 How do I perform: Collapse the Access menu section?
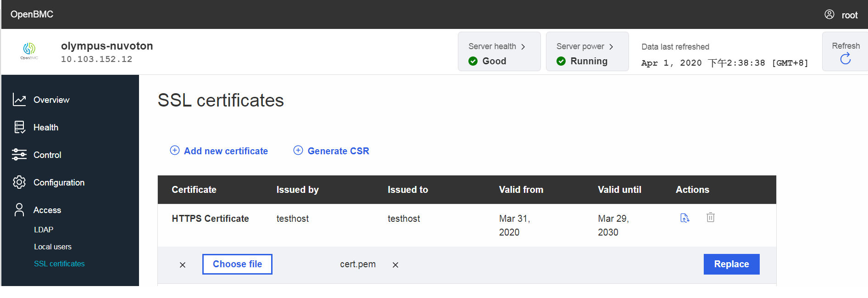pyautogui.click(x=47, y=210)
